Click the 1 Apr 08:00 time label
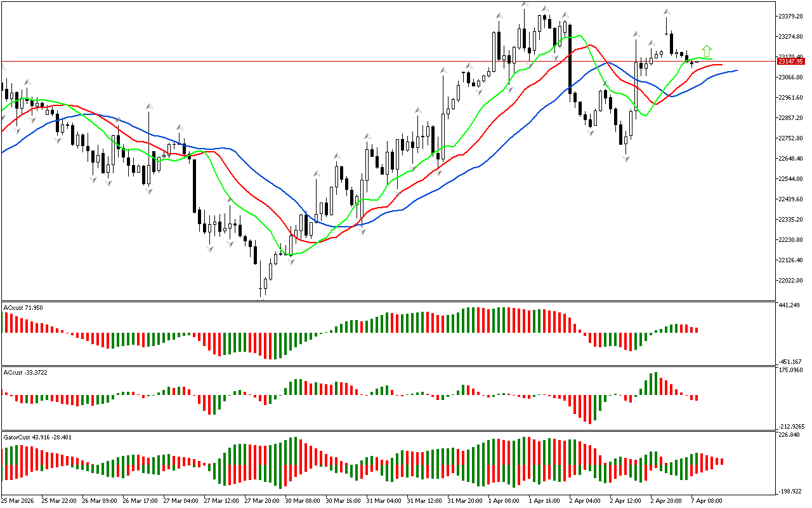Image resolution: width=812 pixels, height=508 pixels. [506, 500]
